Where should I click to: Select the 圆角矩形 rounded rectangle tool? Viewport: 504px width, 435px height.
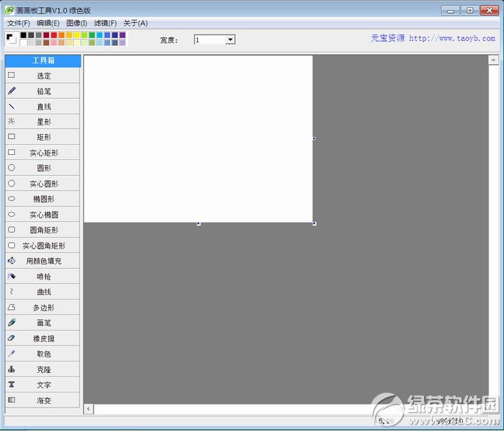[x=42, y=230]
